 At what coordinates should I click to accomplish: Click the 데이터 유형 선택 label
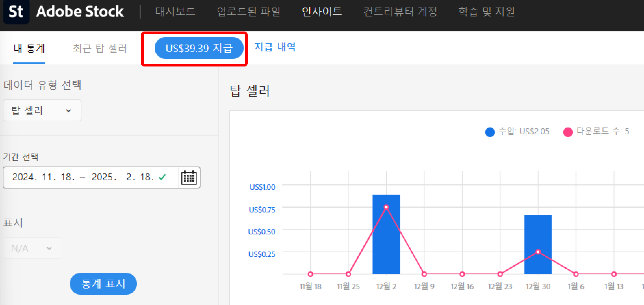click(x=42, y=85)
